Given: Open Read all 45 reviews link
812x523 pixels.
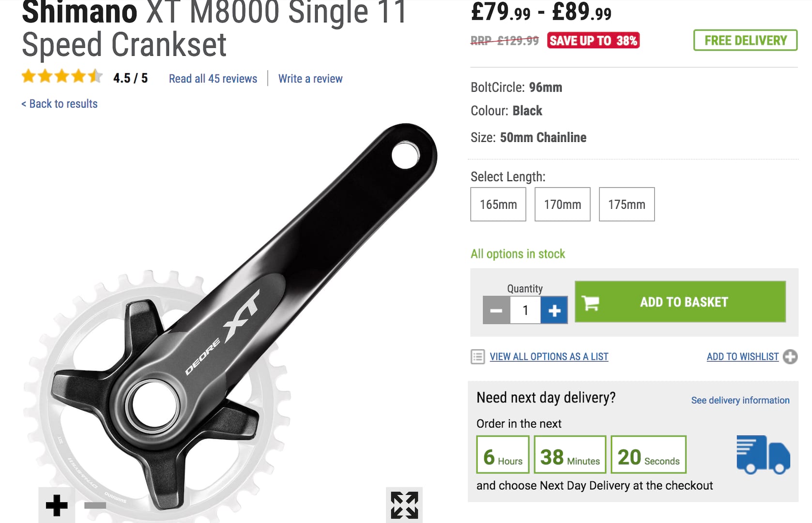Looking at the screenshot, I should [x=213, y=78].
